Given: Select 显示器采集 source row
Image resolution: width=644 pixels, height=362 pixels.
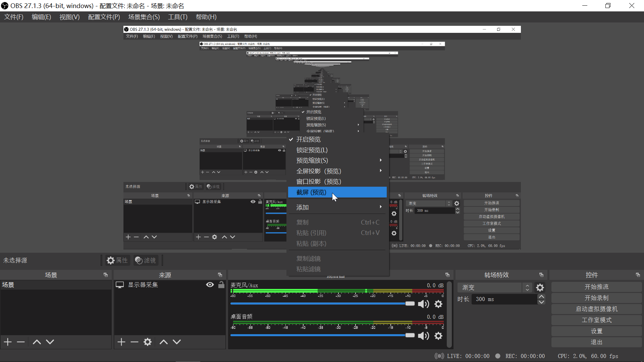Looking at the screenshot, I should coord(170,285).
